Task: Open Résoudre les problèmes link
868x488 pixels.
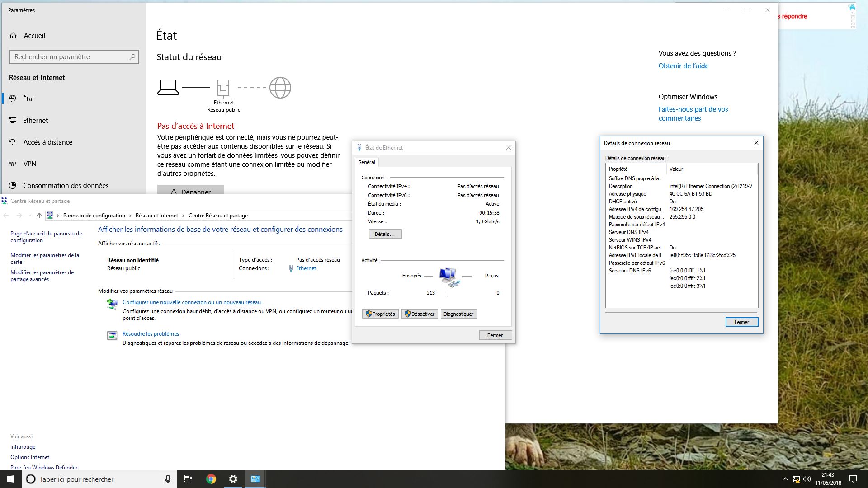Action: pyautogui.click(x=151, y=334)
